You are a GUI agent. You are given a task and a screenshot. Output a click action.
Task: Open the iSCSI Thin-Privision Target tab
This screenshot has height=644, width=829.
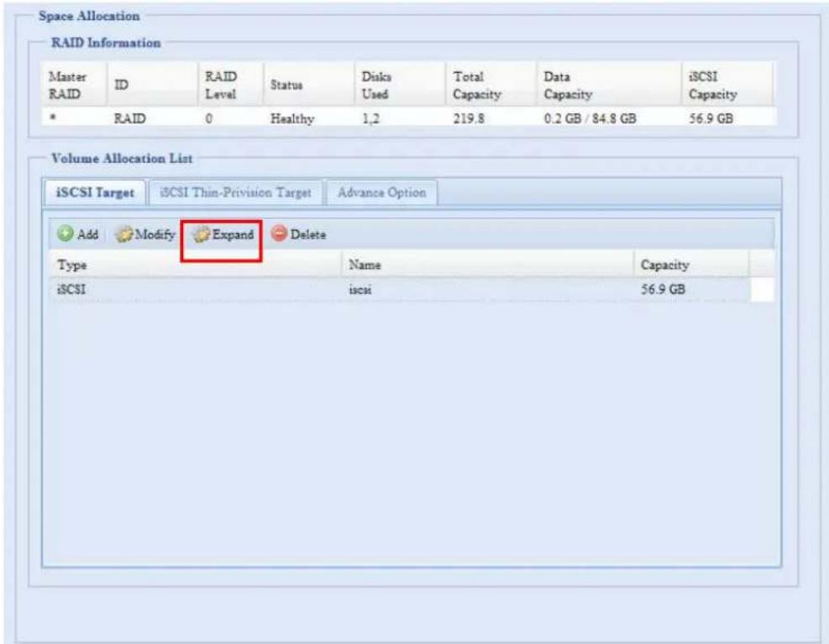click(x=235, y=192)
